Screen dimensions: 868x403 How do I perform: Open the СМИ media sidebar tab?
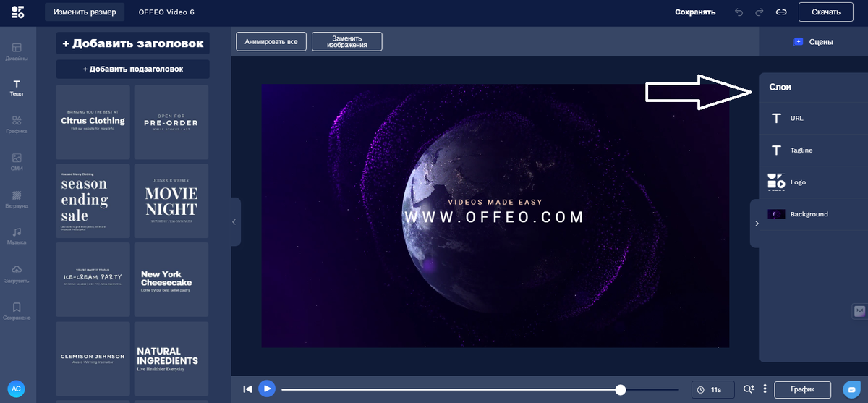[17, 162]
